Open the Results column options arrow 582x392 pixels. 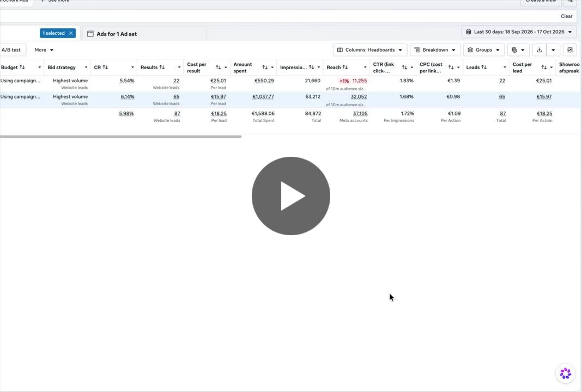pos(179,67)
